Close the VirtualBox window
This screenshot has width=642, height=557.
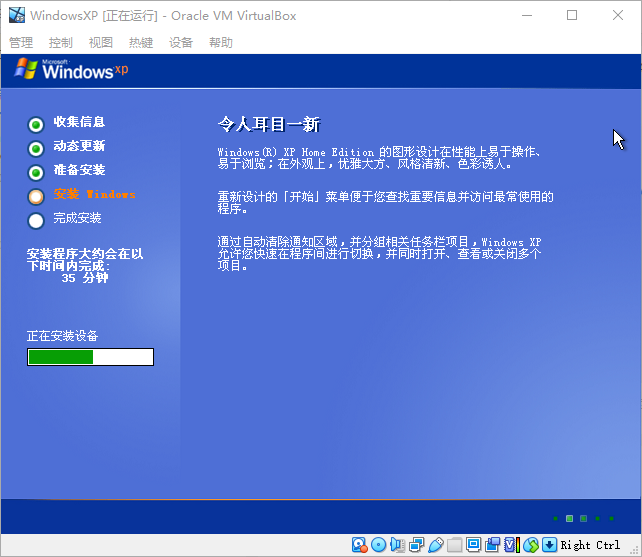pyautogui.click(x=618, y=16)
